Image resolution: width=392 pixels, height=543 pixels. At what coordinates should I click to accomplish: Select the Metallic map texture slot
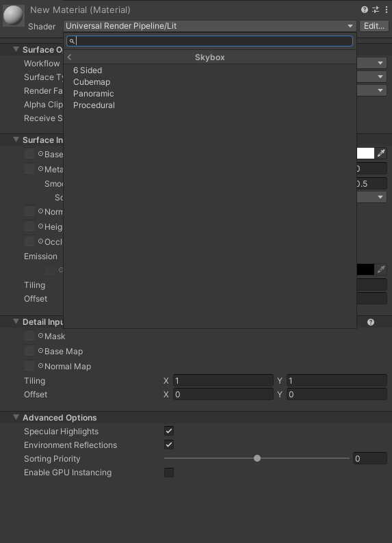point(29,169)
